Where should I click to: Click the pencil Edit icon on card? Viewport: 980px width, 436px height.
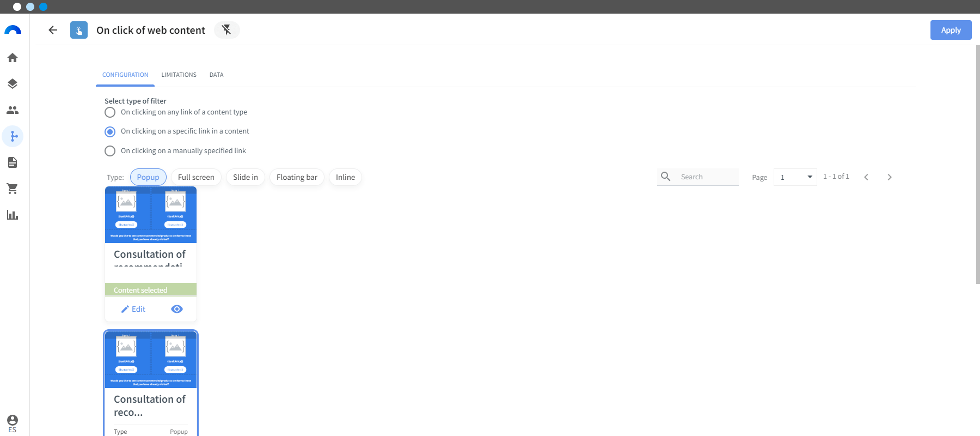pyautogui.click(x=125, y=309)
